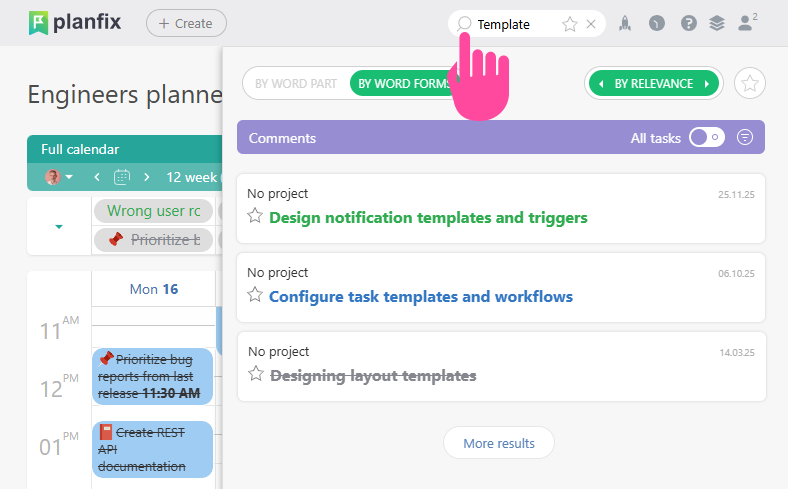Toggle the All tasks switch
Viewport: 788px width, 489px height.
[707, 138]
